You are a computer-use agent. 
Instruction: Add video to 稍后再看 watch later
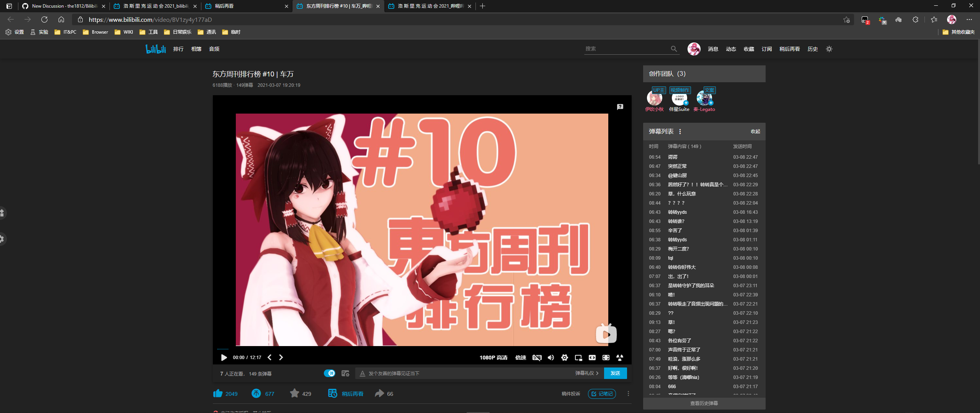click(x=346, y=393)
